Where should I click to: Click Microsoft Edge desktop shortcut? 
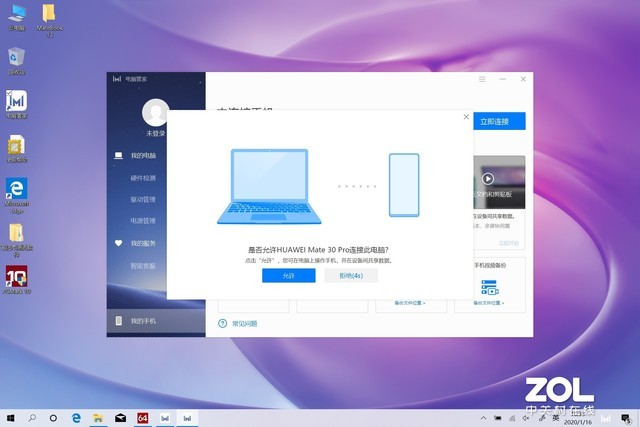(x=17, y=196)
